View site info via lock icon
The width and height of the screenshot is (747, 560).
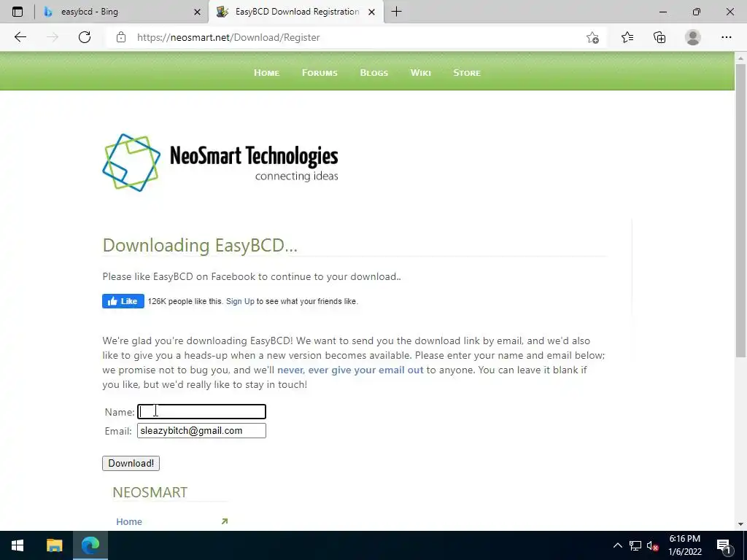tap(121, 37)
